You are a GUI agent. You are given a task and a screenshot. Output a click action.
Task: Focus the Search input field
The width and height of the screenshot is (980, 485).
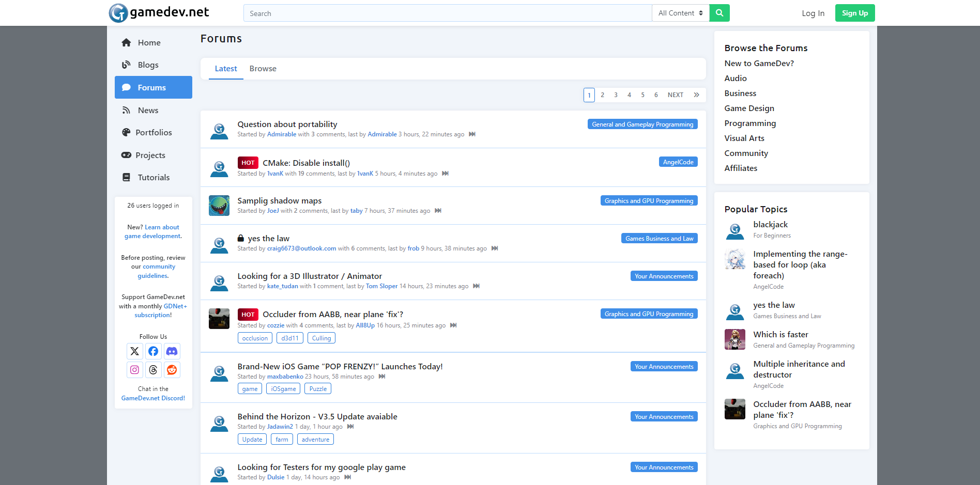coord(448,13)
